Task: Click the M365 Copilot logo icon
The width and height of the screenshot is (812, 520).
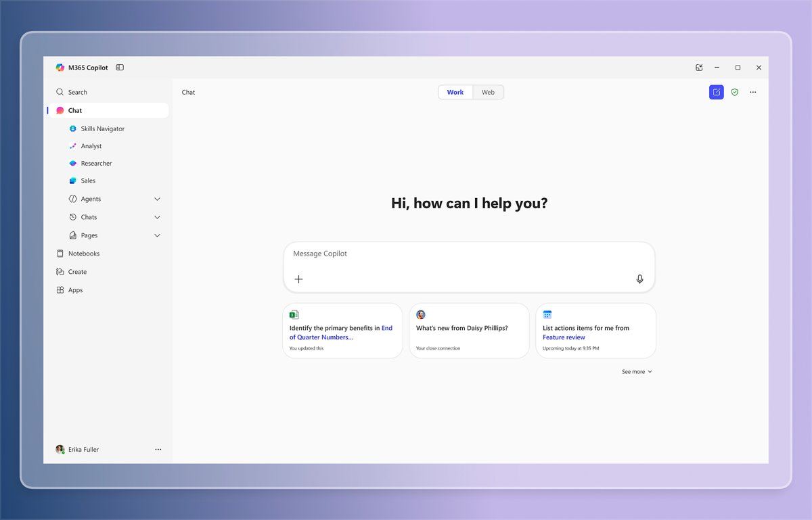Action: pos(60,68)
